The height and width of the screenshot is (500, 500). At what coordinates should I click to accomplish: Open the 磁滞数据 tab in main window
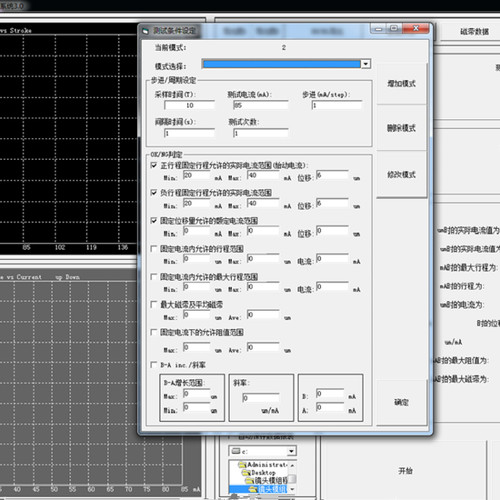click(474, 32)
